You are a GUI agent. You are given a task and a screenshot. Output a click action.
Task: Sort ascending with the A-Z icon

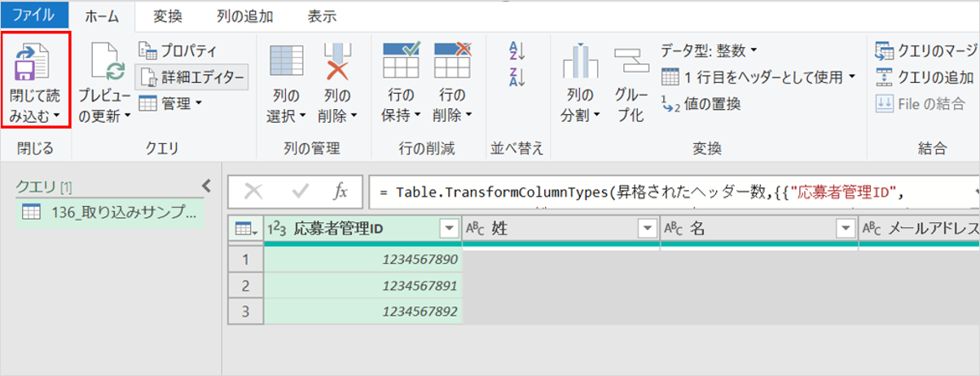516,50
